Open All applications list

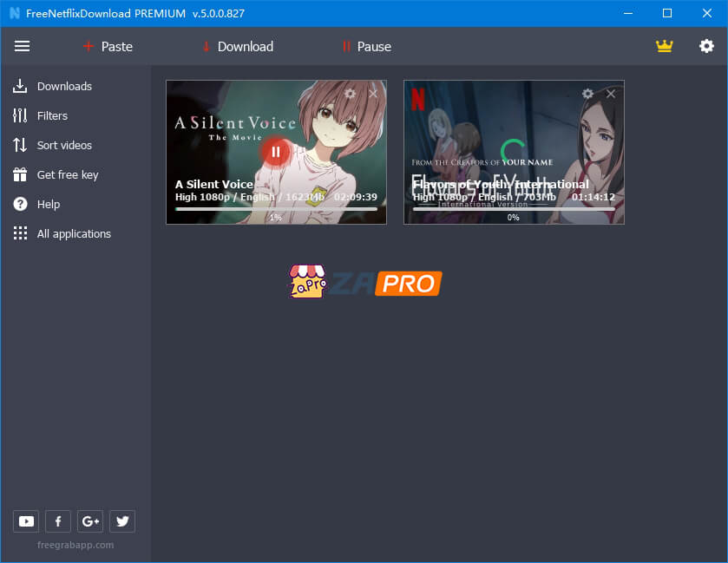(74, 233)
